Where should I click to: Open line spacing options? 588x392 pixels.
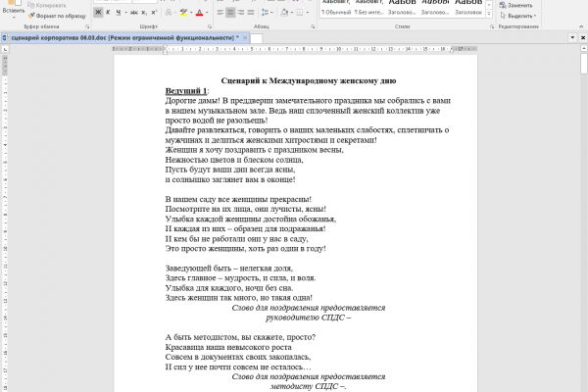point(265,13)
